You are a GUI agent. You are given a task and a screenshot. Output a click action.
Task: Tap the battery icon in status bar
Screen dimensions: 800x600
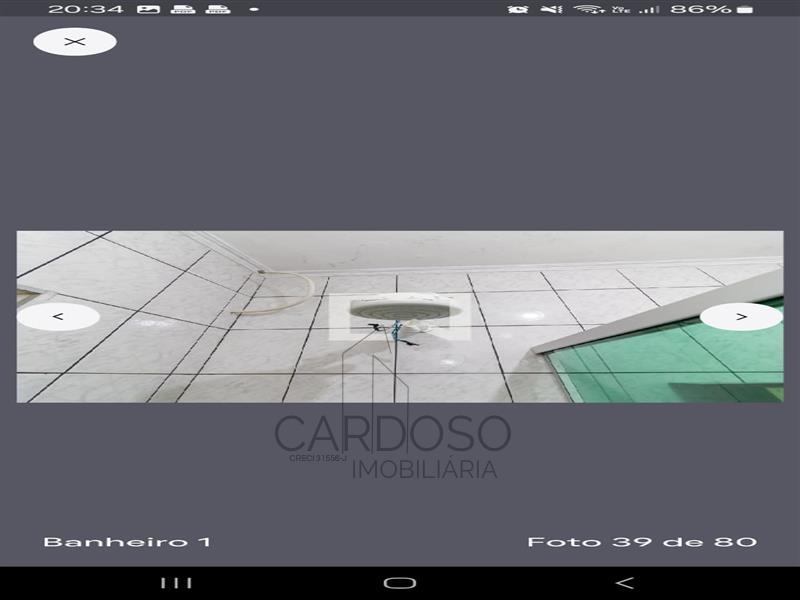(745, 9)
